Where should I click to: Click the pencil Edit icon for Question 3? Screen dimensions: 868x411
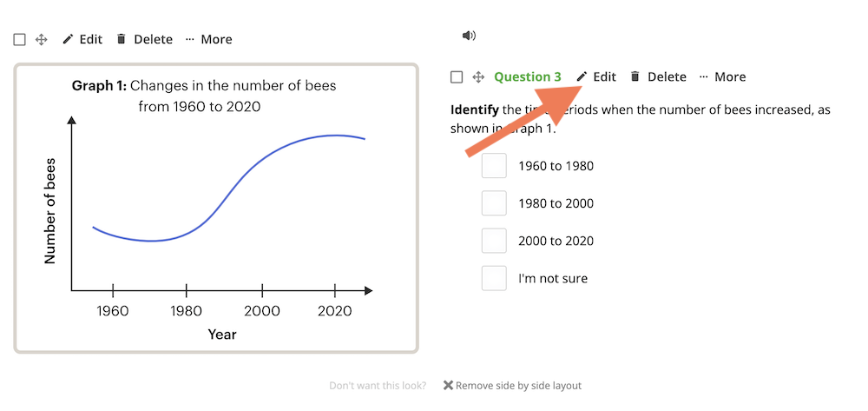[x=582, y=77]
